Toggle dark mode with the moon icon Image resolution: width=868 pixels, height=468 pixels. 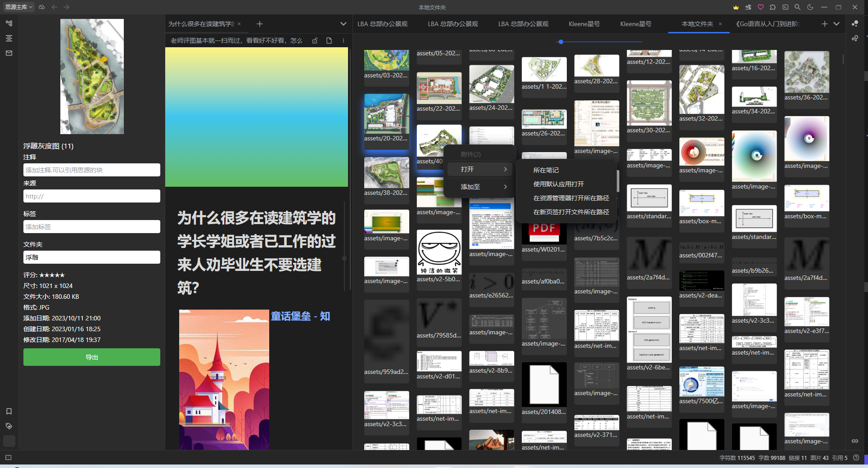click(810, 7)
